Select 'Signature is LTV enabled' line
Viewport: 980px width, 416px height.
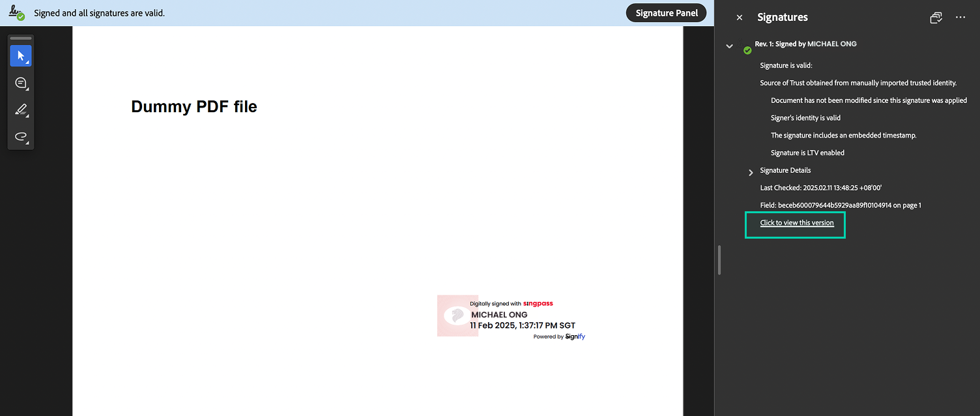(807, 153)
